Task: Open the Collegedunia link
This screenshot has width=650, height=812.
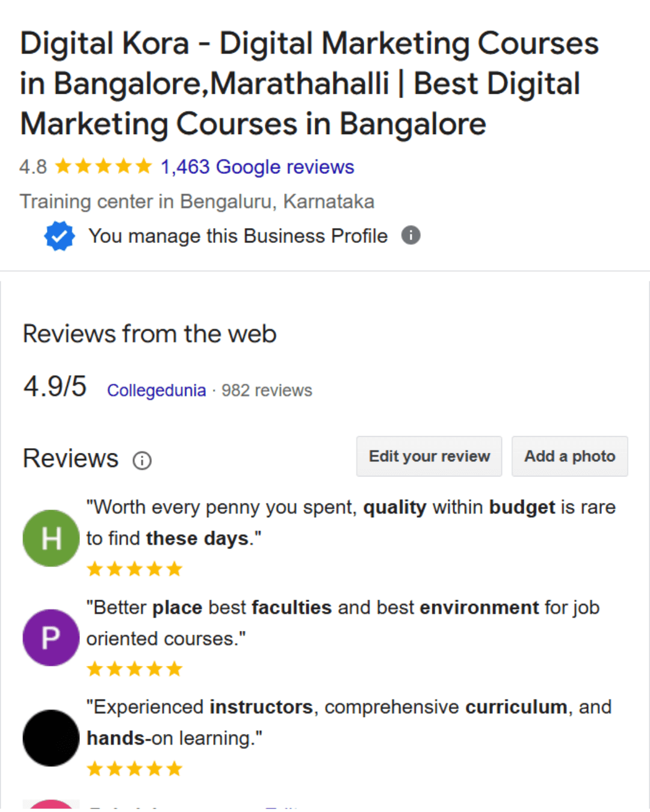Action: click(156, 390)
